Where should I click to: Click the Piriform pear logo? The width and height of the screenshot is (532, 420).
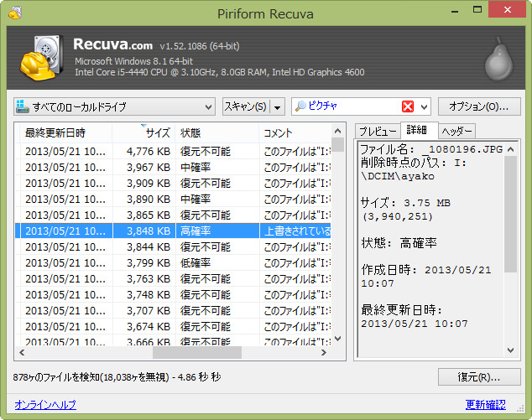498,59
